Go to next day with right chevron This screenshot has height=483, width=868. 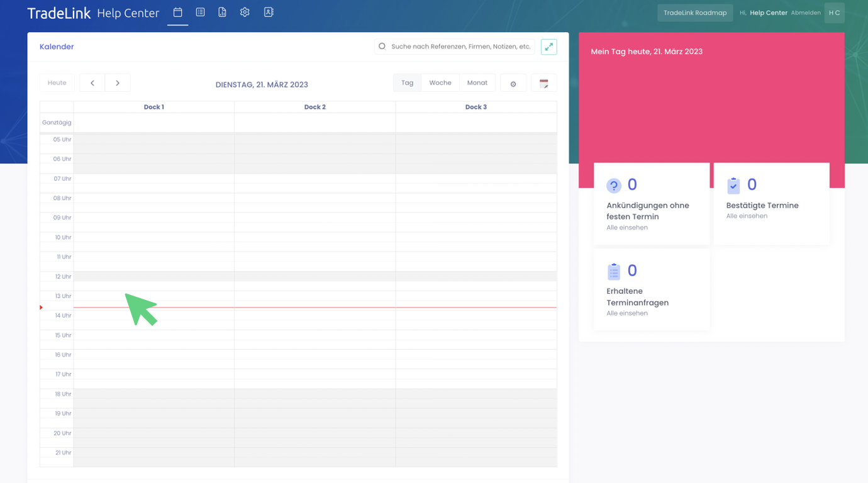118,83
